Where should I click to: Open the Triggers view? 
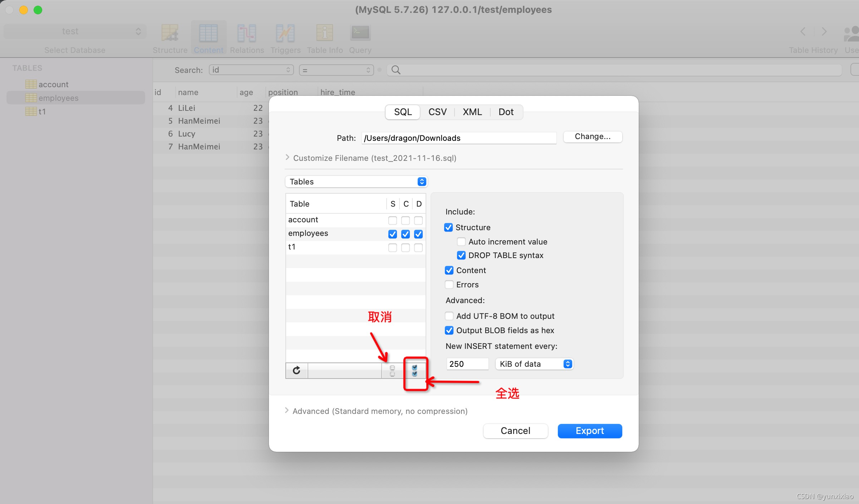[x=285, y=38]
